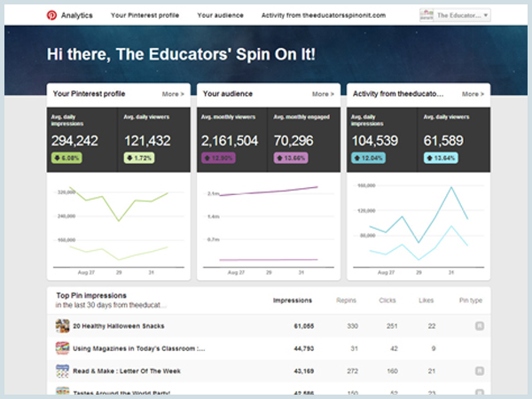This screenshot has width=532, height=399.
Task: Open Activity from theeducatorsspinonit.com menu
Action: pos(324,15)
